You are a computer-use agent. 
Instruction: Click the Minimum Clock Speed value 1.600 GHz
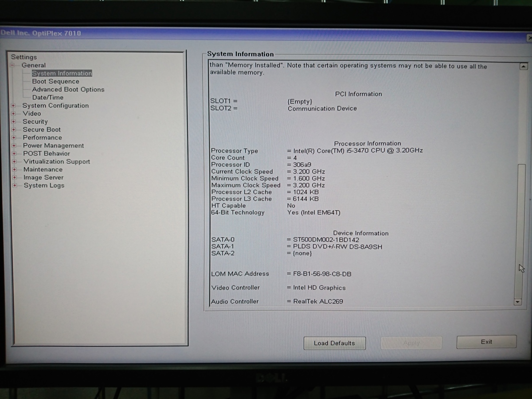309,178
